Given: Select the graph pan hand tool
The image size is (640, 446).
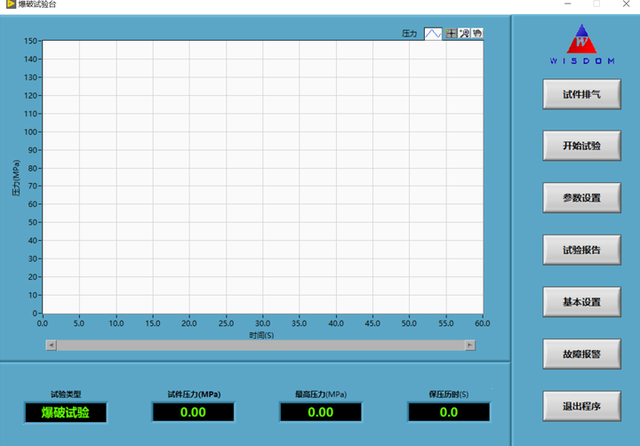Looking at the screenshot, I should tap(477, 33).
